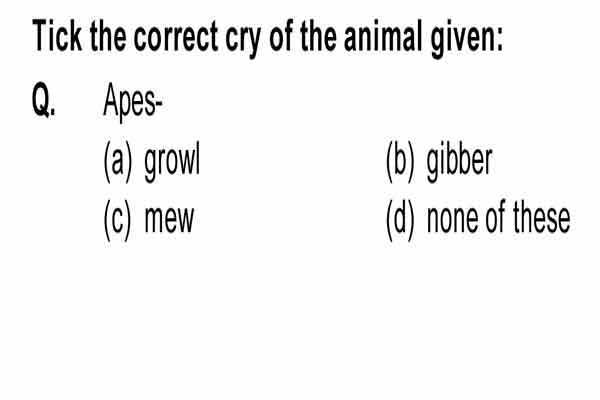Tick the option labeled gibber
This screenshot has height=400, width=600.
coord(439,161)
